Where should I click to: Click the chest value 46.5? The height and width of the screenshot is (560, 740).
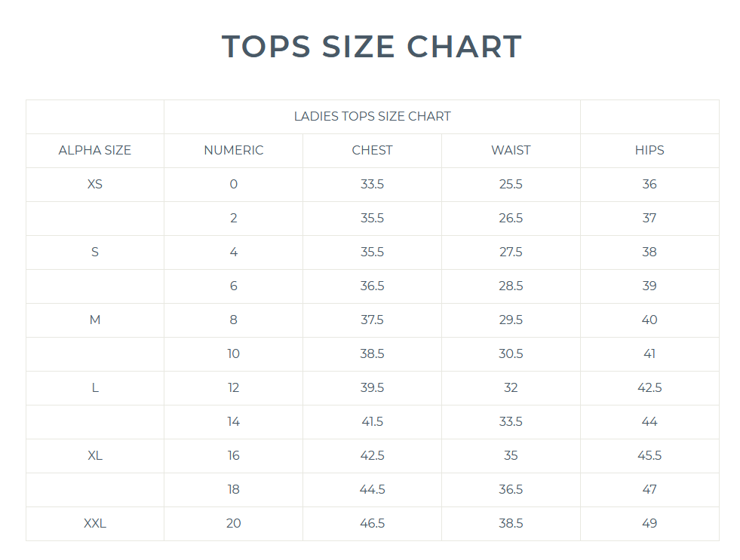coord(372,523)
